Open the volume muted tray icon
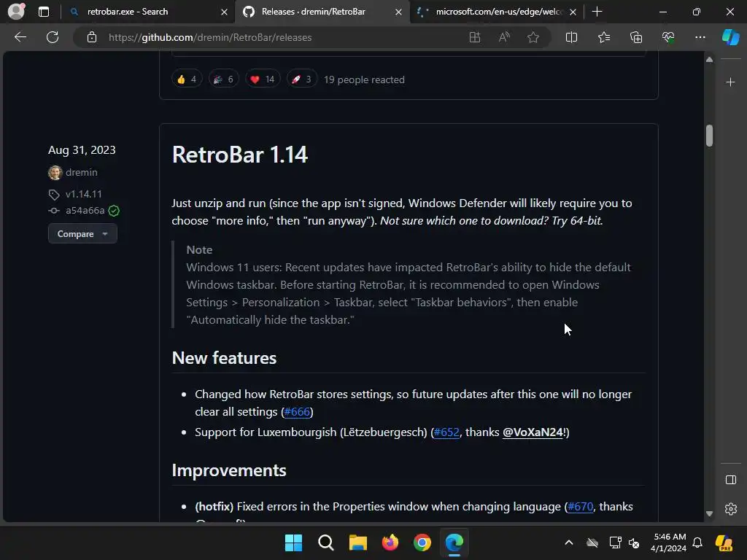 634,542
